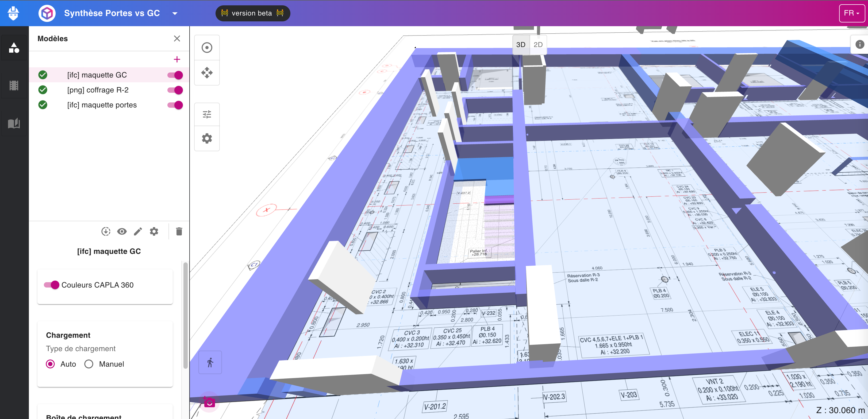Toggle visibility of coffrage R-2
This screenshot has width=868, height=419.
[x=175, y=90]
